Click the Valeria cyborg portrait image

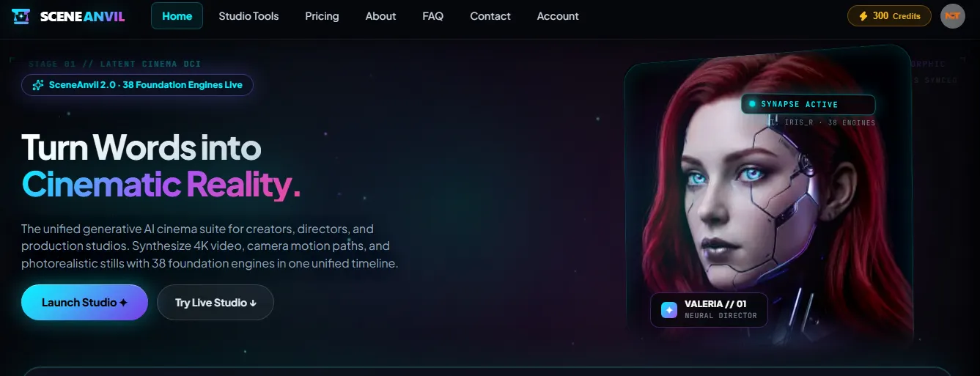pos(770,198)
